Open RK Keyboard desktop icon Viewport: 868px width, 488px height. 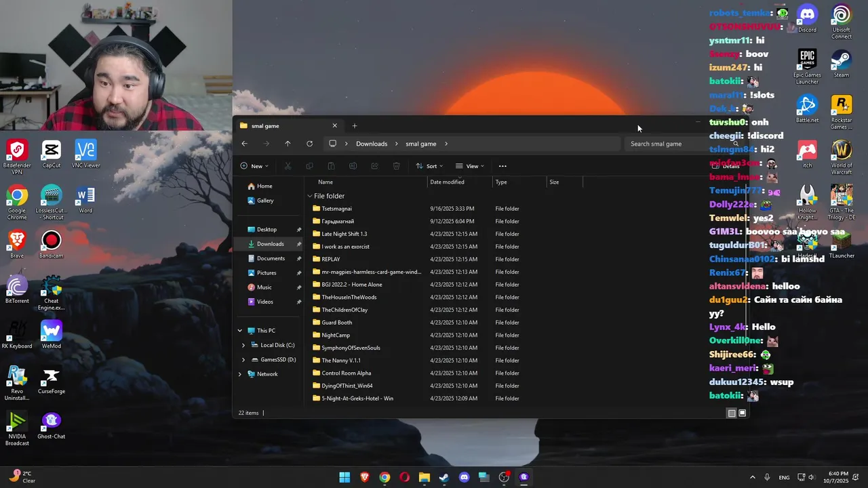17,335
